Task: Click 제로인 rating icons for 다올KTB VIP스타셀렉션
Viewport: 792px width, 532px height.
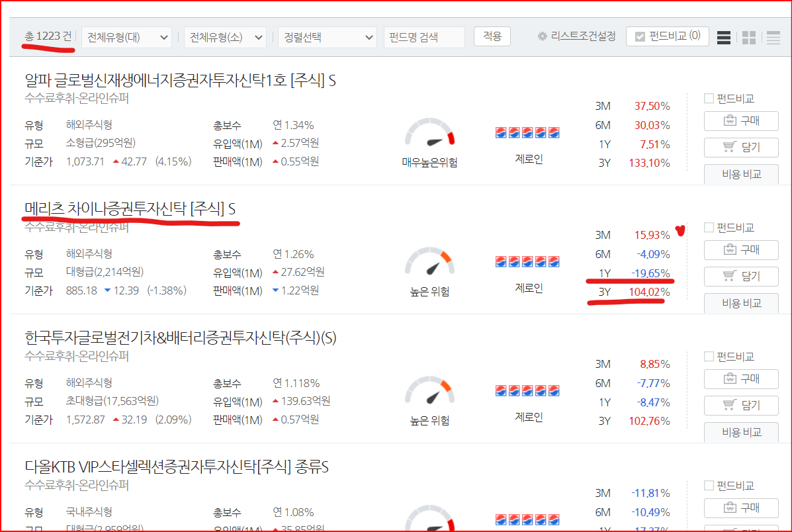Action: pyautogui.click(x=527, y=519)
